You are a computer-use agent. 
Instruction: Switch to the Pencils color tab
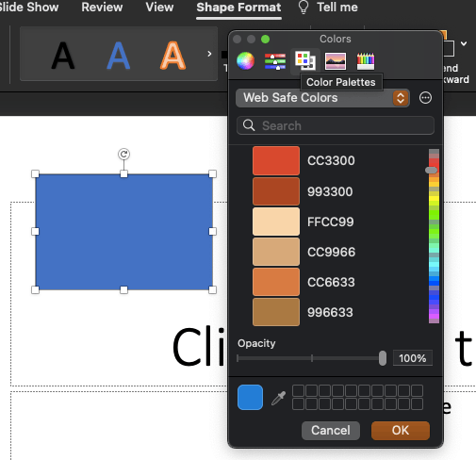[366, 61]
